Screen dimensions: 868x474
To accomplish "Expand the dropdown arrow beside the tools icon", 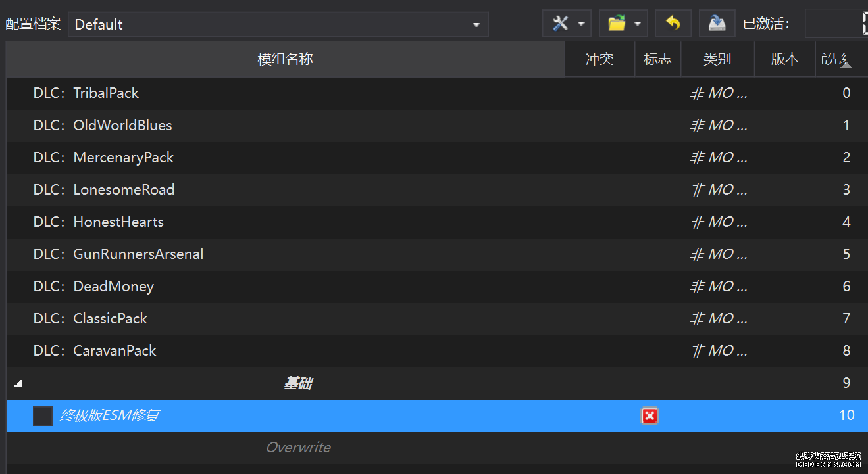I will pyautogui.click(x=581, y=24).
